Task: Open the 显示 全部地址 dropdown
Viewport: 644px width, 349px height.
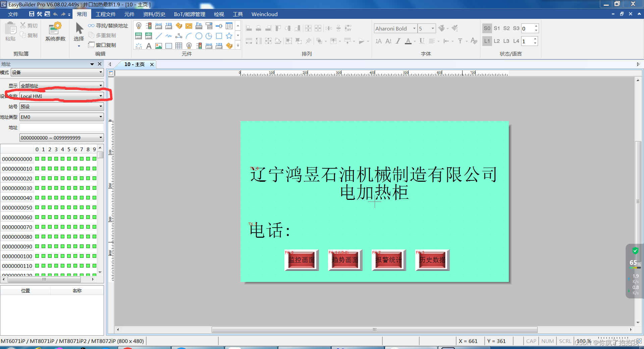Action: 62,85
